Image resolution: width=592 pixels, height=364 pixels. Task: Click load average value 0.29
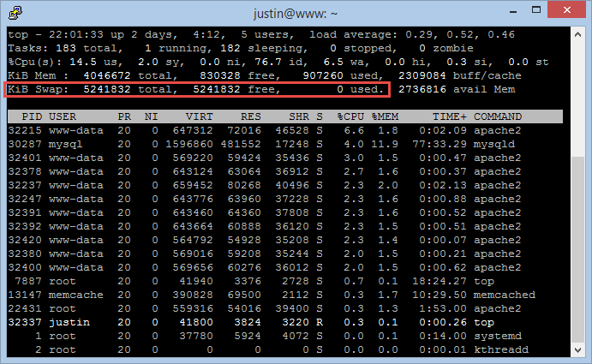point(419,35)
